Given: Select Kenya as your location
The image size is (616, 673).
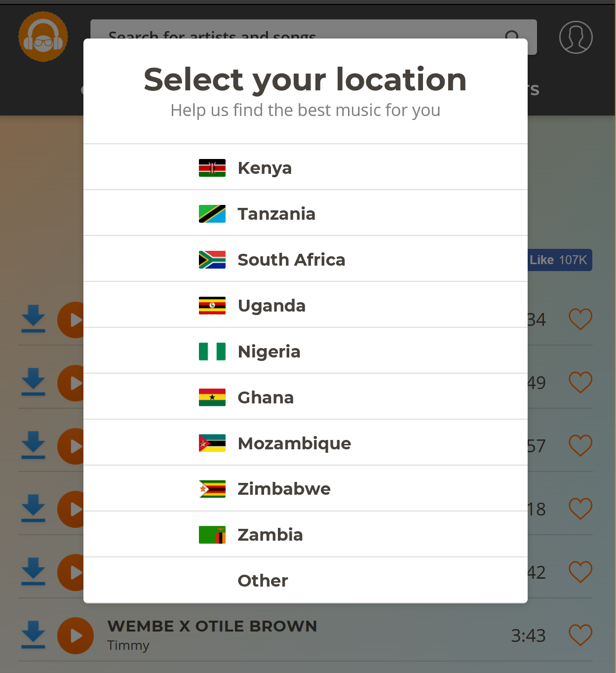Looking at the screenshot, I should [x=306, y=167].
